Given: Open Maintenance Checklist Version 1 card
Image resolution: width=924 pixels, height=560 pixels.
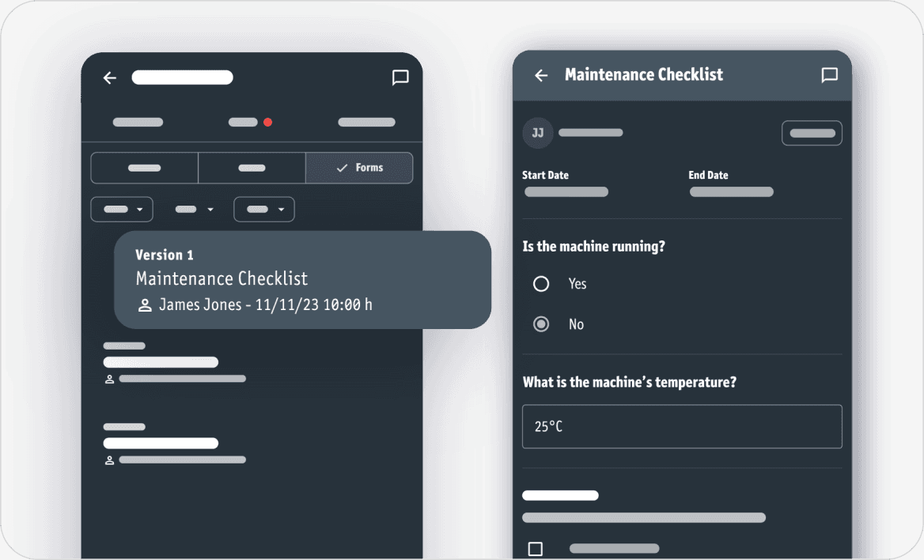Looking at the screenshot, I should coord(302,279).
